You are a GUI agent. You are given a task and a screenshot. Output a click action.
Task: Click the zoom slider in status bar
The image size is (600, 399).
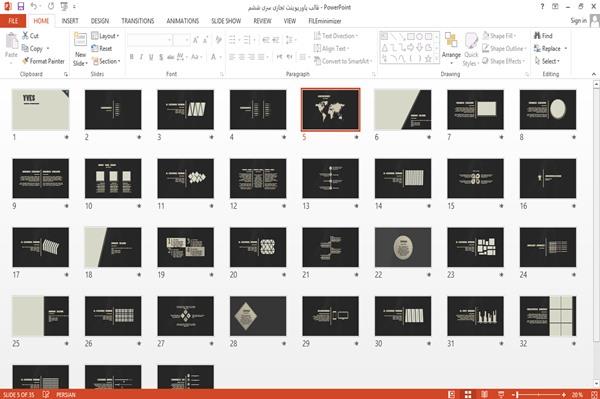tap(540, 394)
